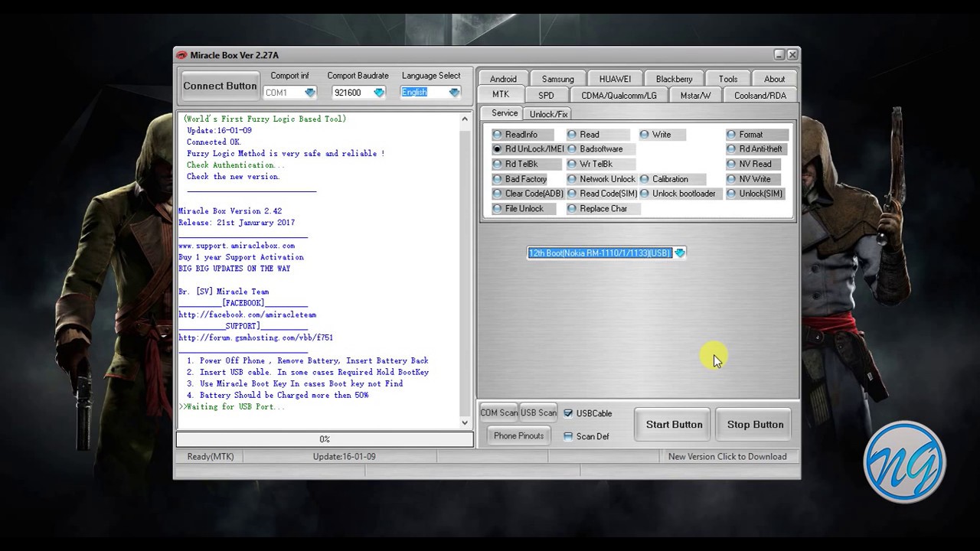Expand the 12th Boot model dropdown
The width and height of the screenshot is (980, 551).
point(680,253)
